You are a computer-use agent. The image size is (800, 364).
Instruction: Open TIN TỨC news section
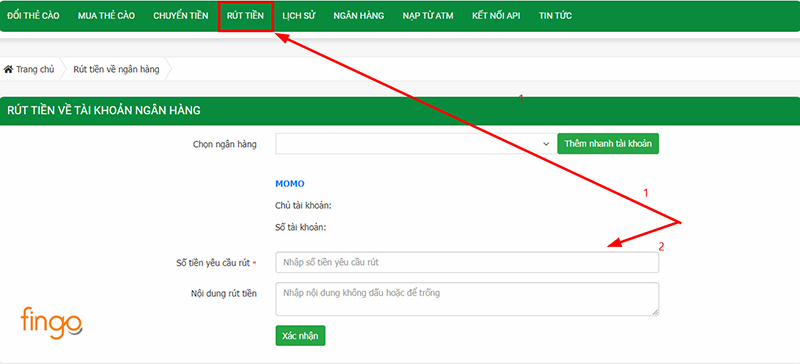click(x=555, y=16)
